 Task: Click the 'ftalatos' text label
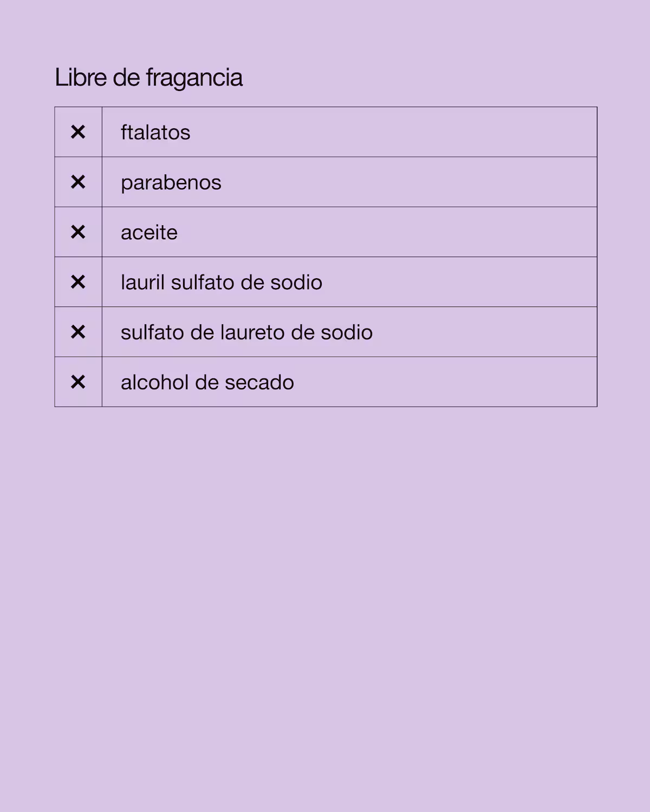[155, 133]
